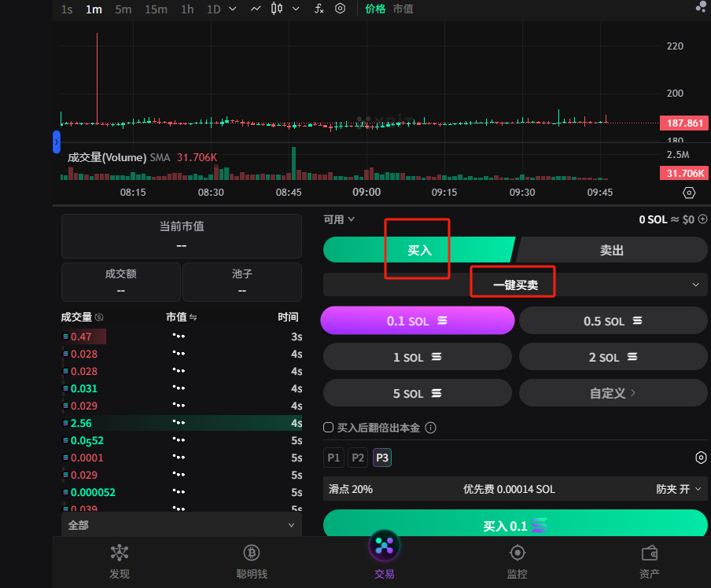Viewport: 711px width, 588px height.
Task: Choose 0.1 SOL amount
Action: [418, 321]
